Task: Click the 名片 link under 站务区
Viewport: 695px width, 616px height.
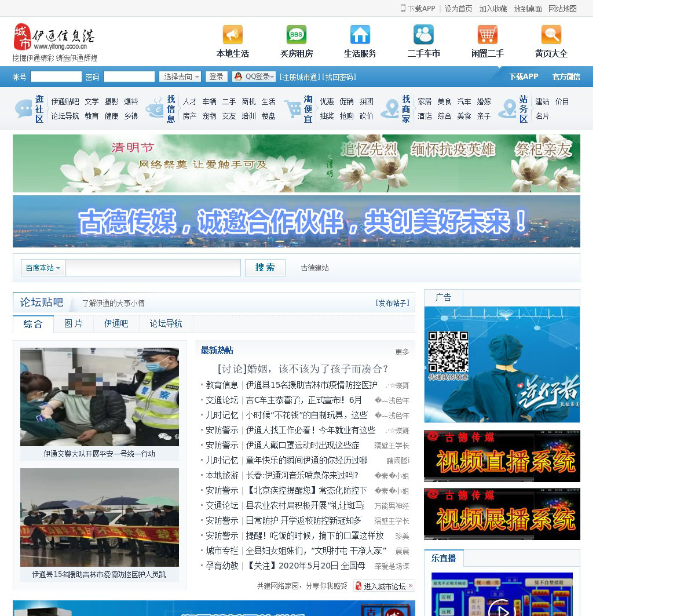Action: tap(542, 116)
